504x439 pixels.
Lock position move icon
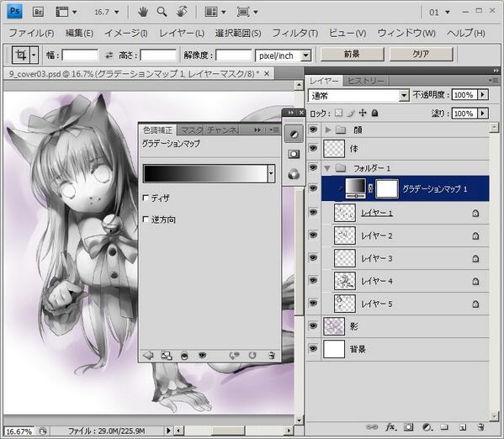pos(363,114)
